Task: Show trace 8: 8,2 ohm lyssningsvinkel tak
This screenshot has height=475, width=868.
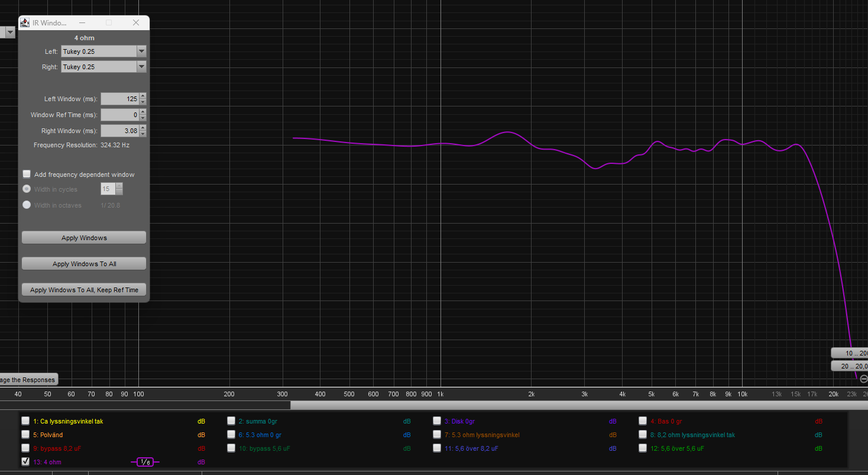Action: 643,434
